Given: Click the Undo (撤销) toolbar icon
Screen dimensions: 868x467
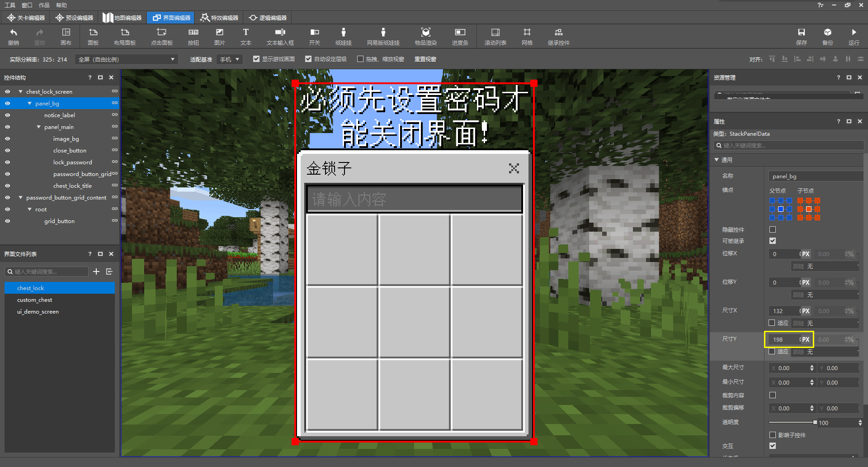Looking at the screenshot, I should click(14, 36).
